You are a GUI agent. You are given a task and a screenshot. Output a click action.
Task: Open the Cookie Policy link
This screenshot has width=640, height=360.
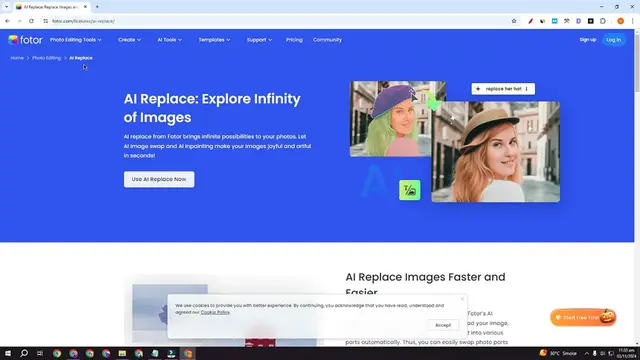215,312
